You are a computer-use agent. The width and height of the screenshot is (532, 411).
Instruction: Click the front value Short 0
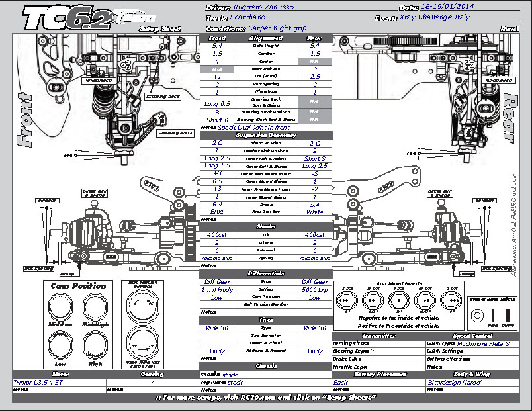217,120
